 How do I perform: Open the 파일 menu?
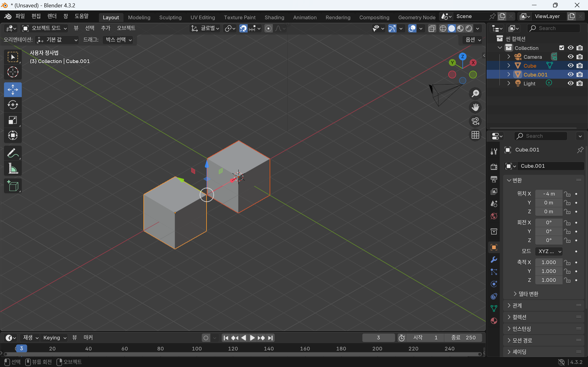click(20, 16)
